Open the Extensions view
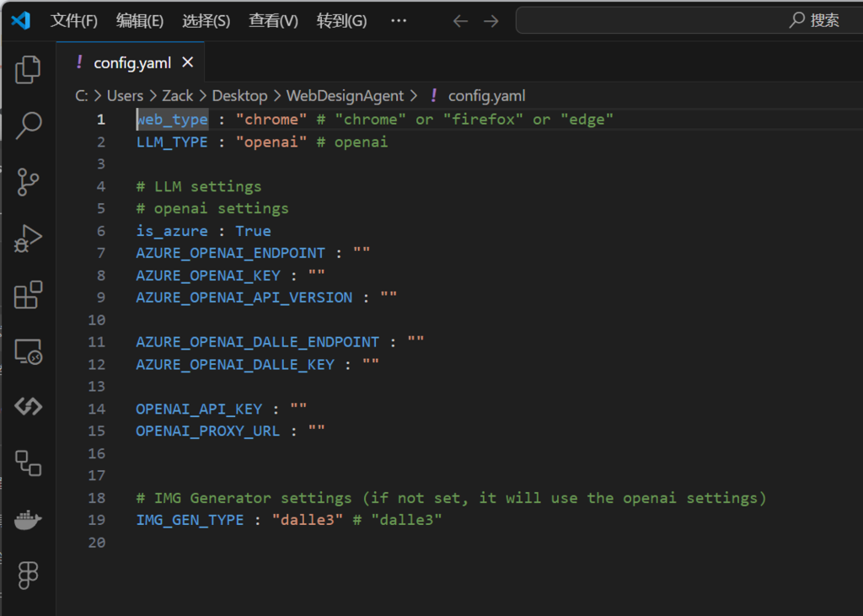Screen dimensions: 863x616 pos(28,295)
